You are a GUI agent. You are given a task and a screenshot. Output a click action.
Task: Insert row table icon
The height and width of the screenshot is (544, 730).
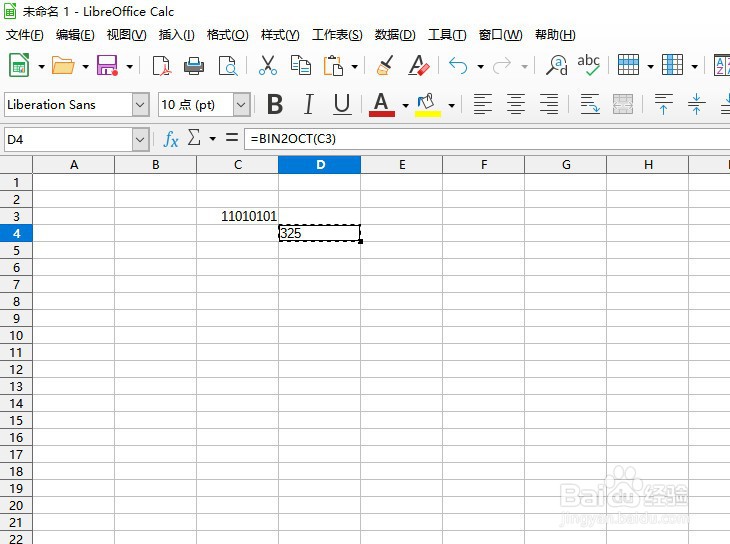[628, 65]
